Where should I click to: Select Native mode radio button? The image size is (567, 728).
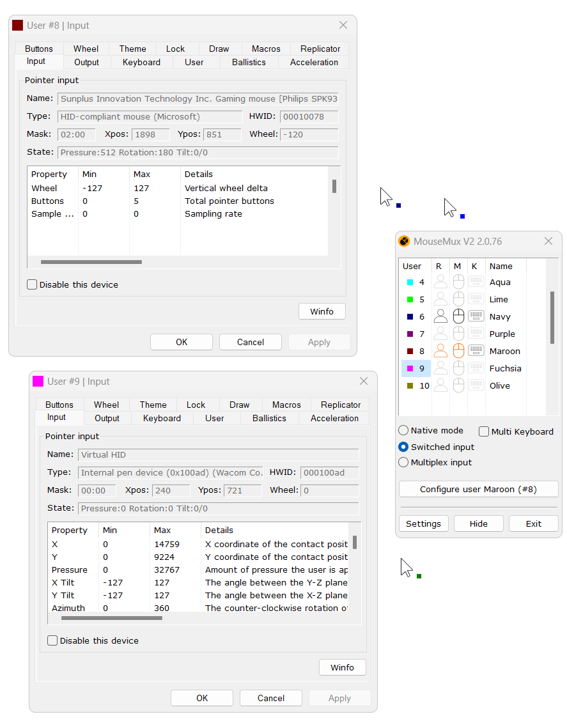[403, 431]
